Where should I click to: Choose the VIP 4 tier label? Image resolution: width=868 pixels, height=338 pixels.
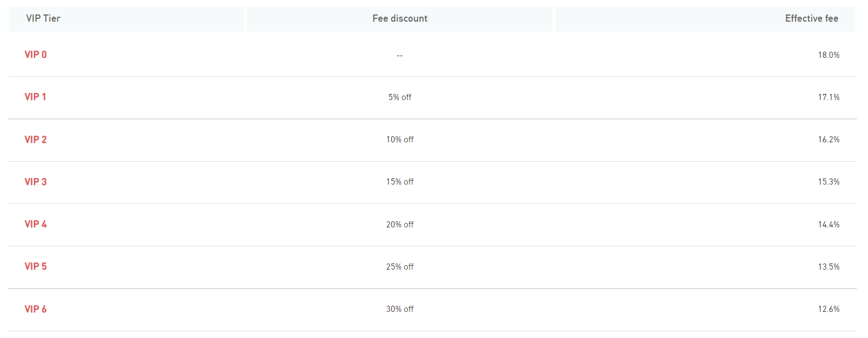[x=36, y=224]
